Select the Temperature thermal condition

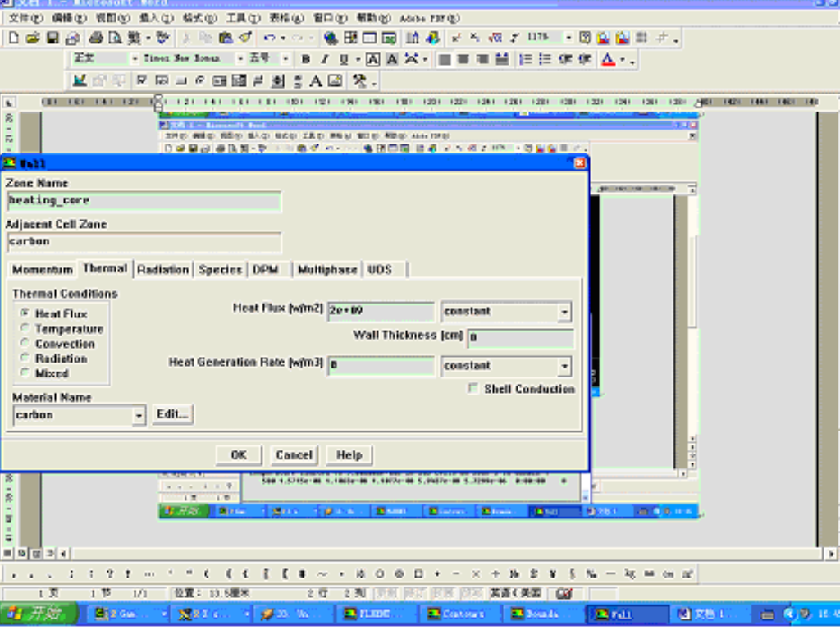tap(25, 329)
